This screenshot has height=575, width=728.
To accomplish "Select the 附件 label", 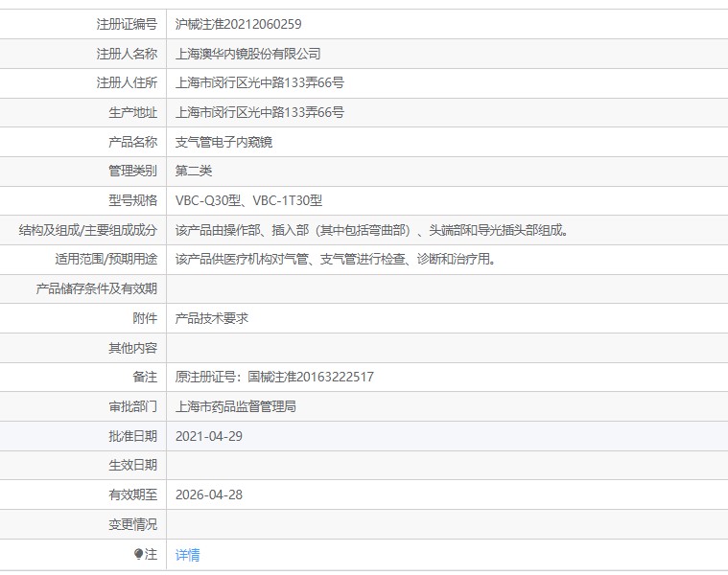I will point(145,318).
